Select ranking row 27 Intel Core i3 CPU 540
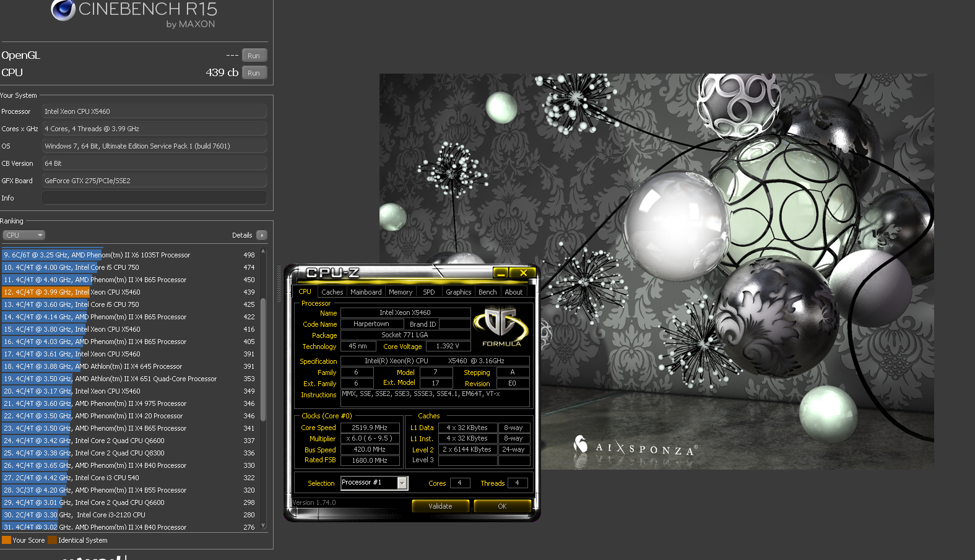This screenshot has height=560, width=975. click(x=129, y=478)
